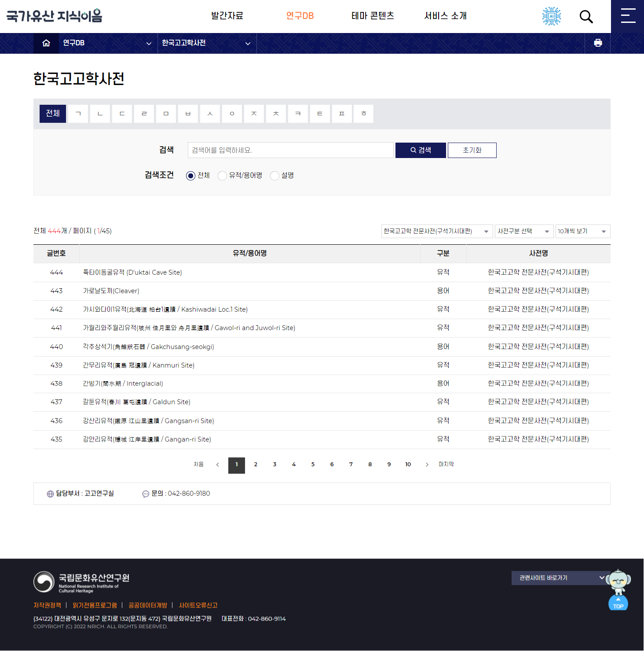Click the search keyword input field
This screenshot has width=644, height=651.
(x=290, y=151)
